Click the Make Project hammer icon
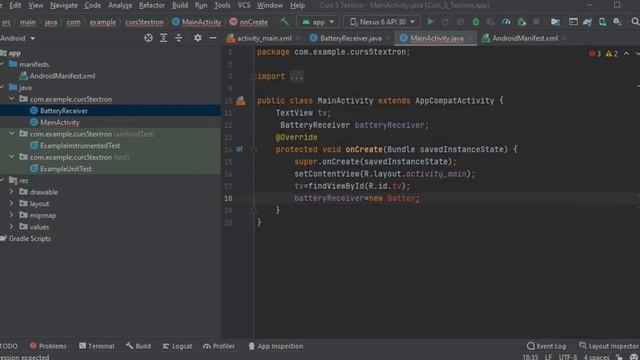The height and width of the screenshot is (360, 640). tap(284, 22)
